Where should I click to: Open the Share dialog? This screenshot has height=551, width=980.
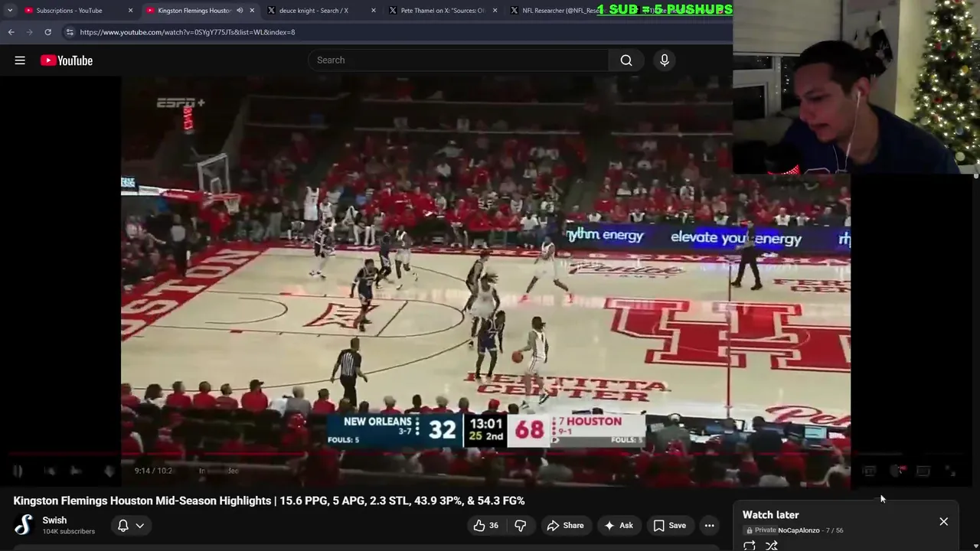[x=565, y=526]
